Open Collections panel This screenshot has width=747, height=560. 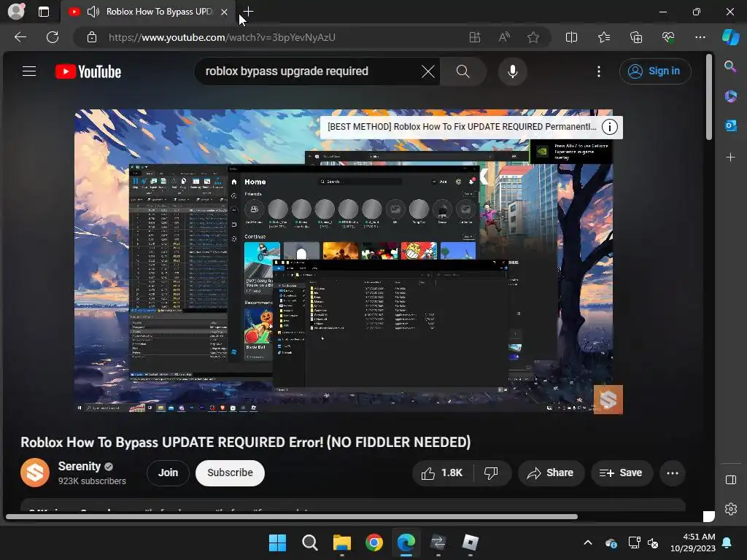click(636, 37)
